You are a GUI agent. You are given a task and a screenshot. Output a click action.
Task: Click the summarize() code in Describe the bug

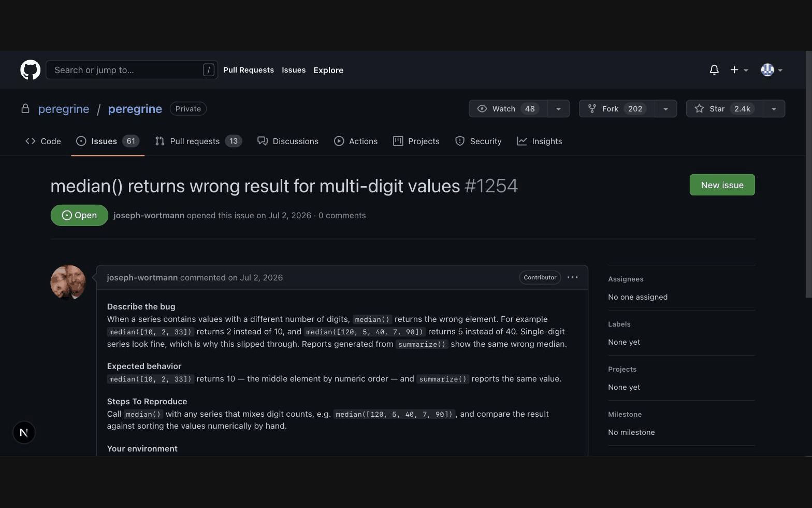pyautogui.click(x=422, y=344)
